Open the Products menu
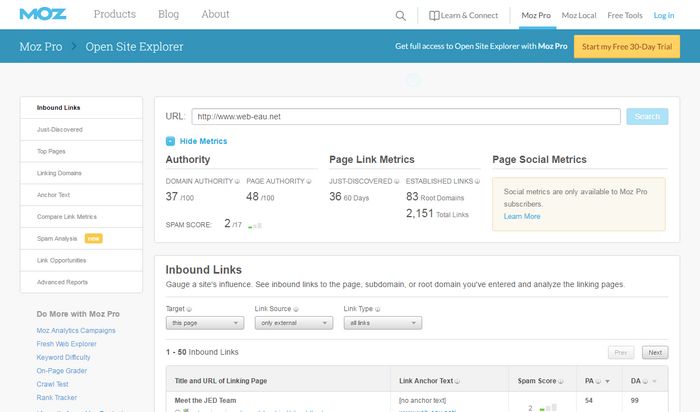This screenshot has height=412, width=700. tap(115, 14)
